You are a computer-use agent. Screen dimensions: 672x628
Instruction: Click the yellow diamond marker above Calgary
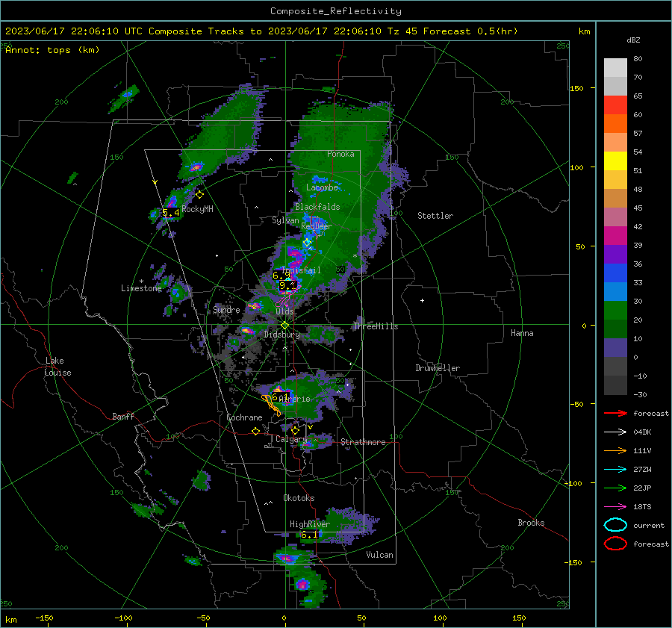pos(295,430)
